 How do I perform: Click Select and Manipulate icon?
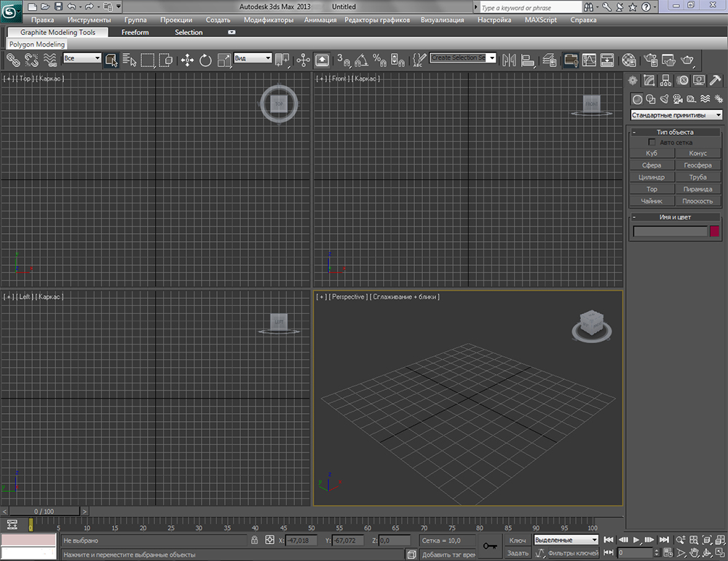[303, 60]
